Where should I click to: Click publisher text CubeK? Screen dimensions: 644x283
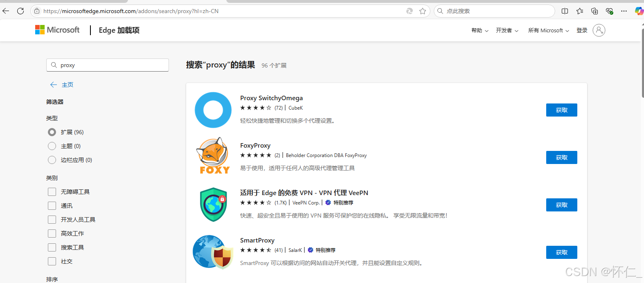[295, 108]
